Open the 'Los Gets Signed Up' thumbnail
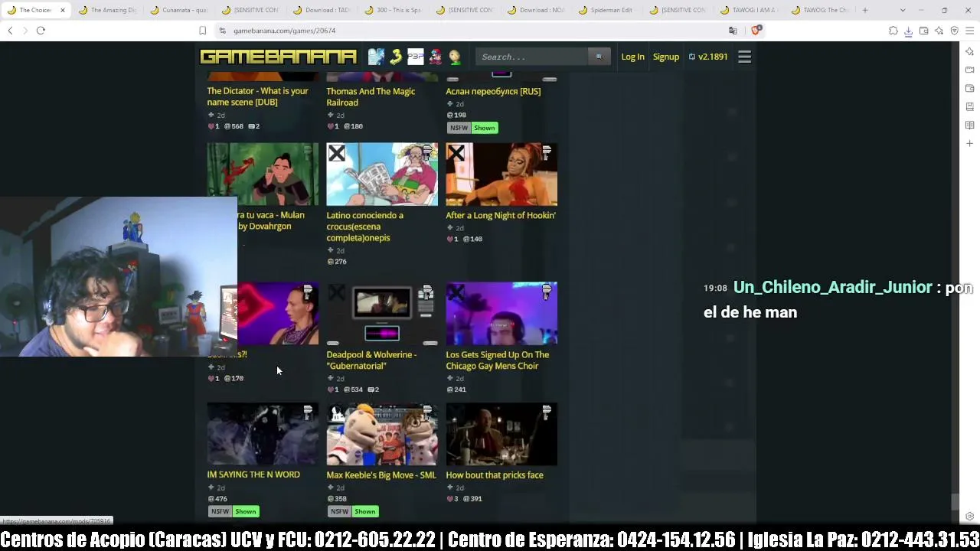Viewport: 980px width, 551px height. point(501,314)
